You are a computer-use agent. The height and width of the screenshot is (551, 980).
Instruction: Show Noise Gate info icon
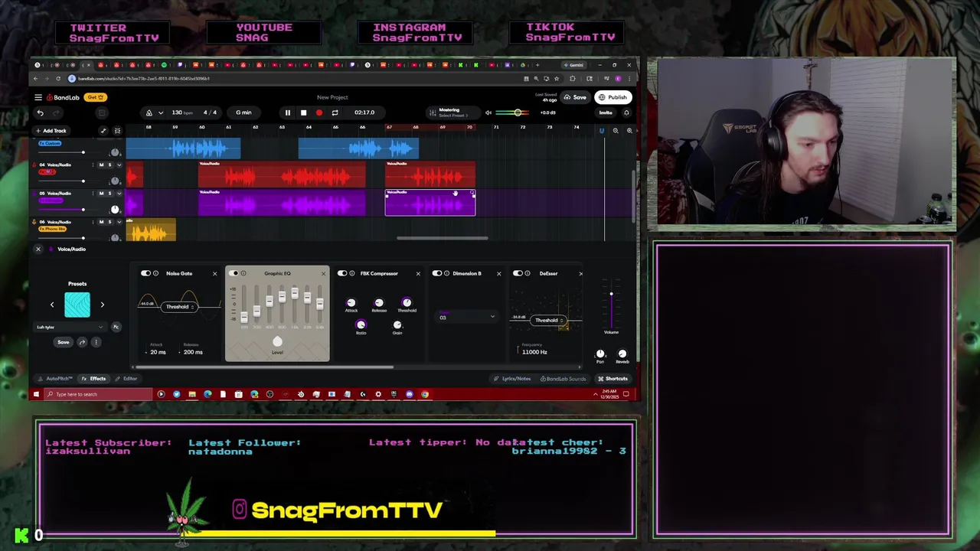click(x=156, y=273)
